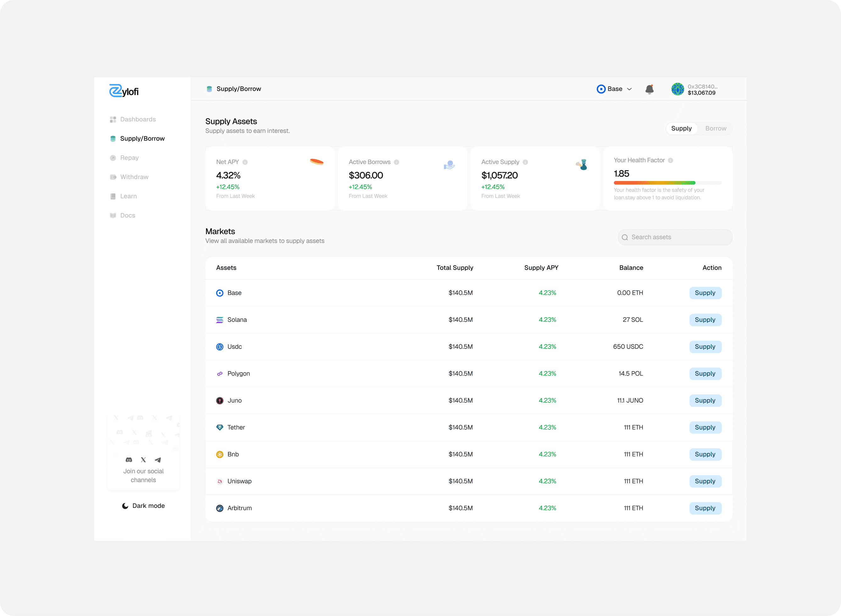Image resolution: width=841 pixels, height=616 pixels.
Task: Click the Health Factor info icon
Action: (x=671, y=160)
